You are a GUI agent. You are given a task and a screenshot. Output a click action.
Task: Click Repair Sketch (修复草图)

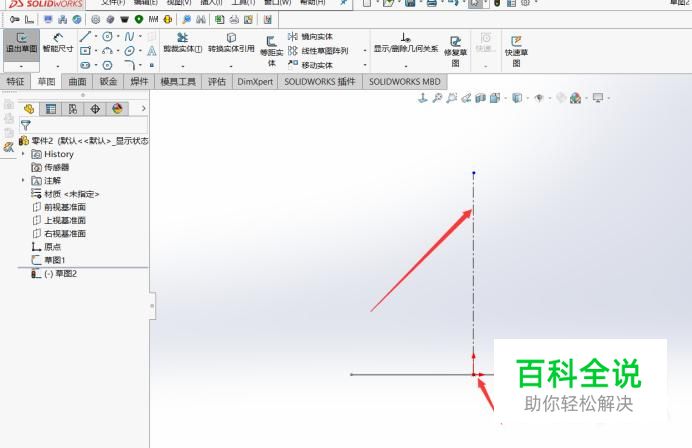pyautogui.click(x=455, y=52)
